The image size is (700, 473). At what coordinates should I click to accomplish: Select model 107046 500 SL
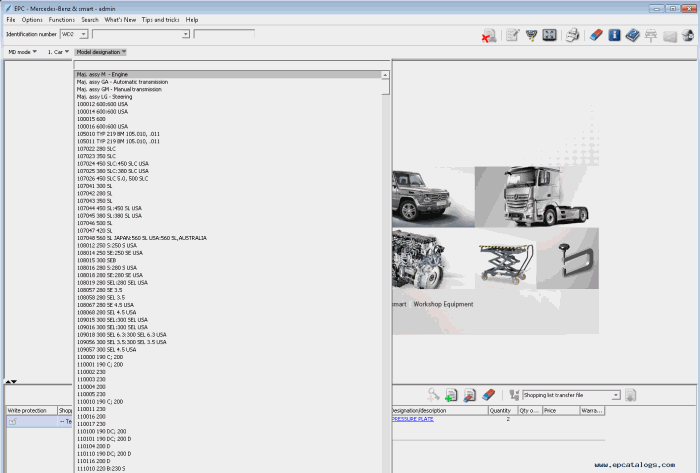228,223
